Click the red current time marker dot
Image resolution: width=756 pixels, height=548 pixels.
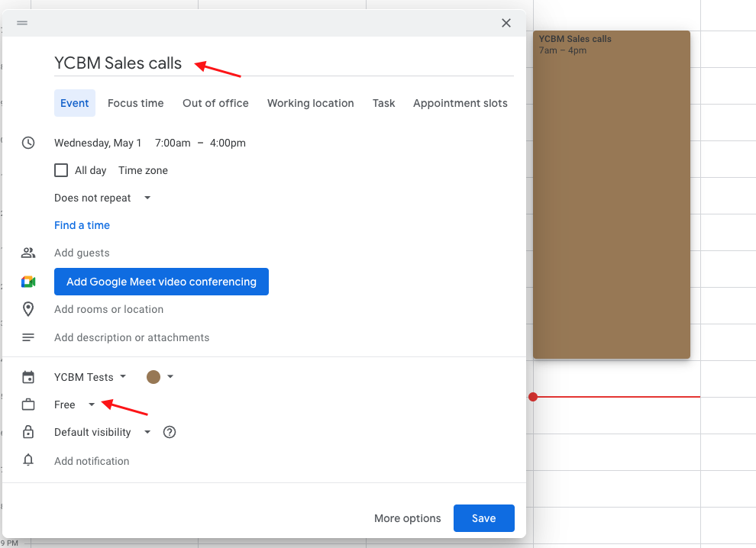(x=533, y=397)
